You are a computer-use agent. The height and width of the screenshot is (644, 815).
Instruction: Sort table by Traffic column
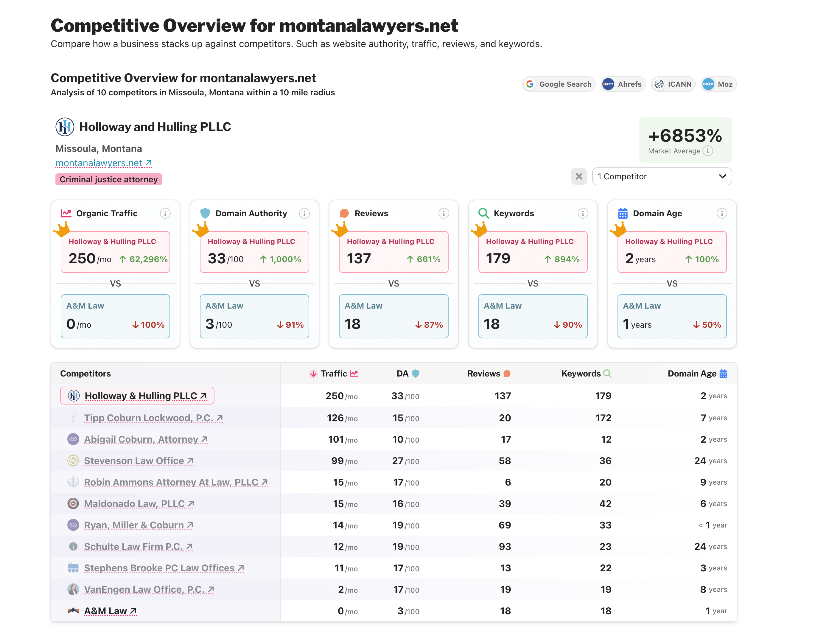pos(334,374)
